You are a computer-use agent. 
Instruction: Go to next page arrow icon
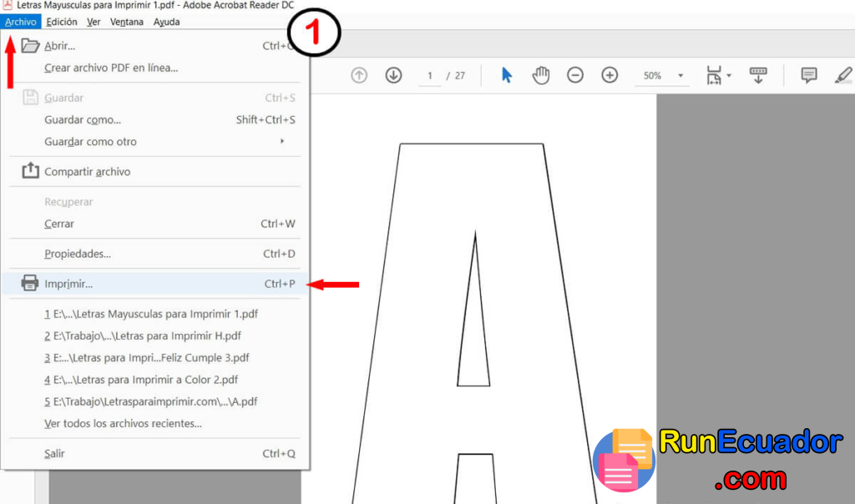[x=393, y=75]
